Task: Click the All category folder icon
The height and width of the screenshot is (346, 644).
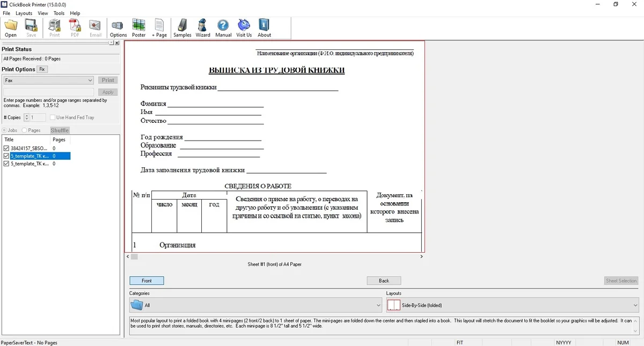Action: 137,305
